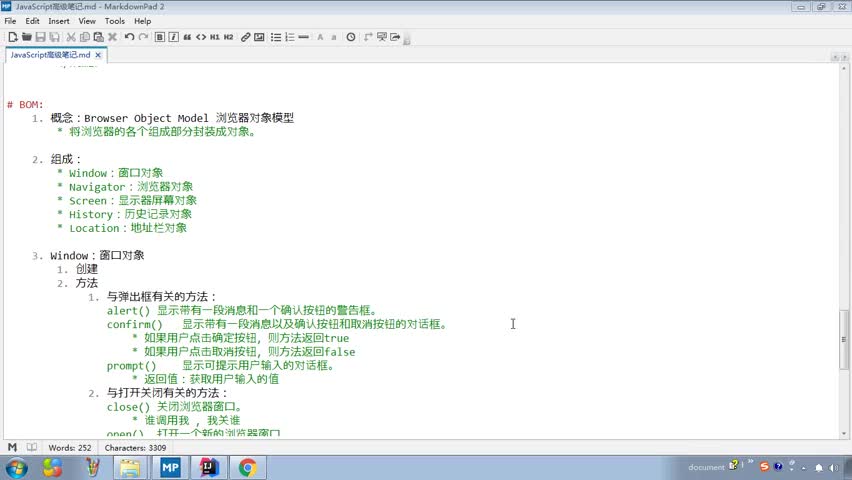Close the JavaScript高级笔记.md tab

point(98,55)
